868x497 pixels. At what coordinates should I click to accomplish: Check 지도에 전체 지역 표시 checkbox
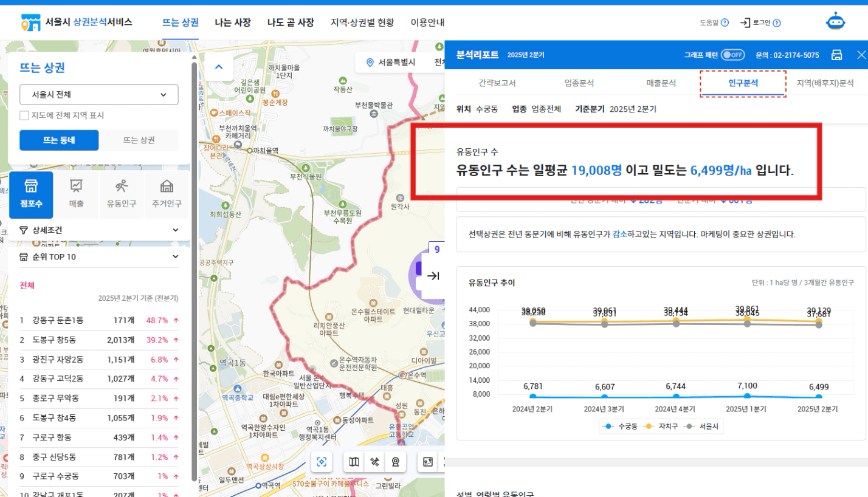[24, 115]
